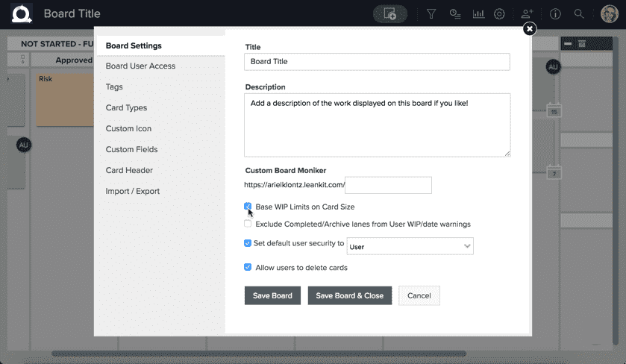626x364 pixels.
Task: Click the add new card icon
Action: point(389,13)
